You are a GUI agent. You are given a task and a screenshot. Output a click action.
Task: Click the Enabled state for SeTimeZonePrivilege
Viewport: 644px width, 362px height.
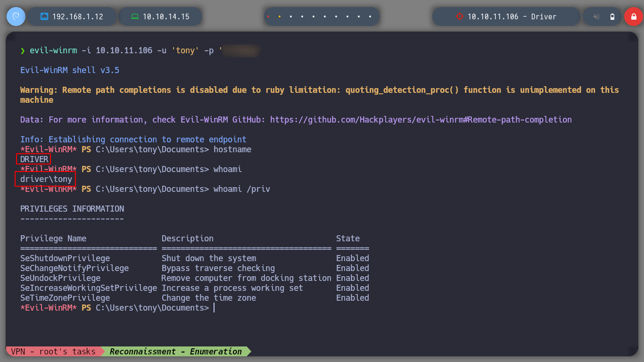(353, 298)
